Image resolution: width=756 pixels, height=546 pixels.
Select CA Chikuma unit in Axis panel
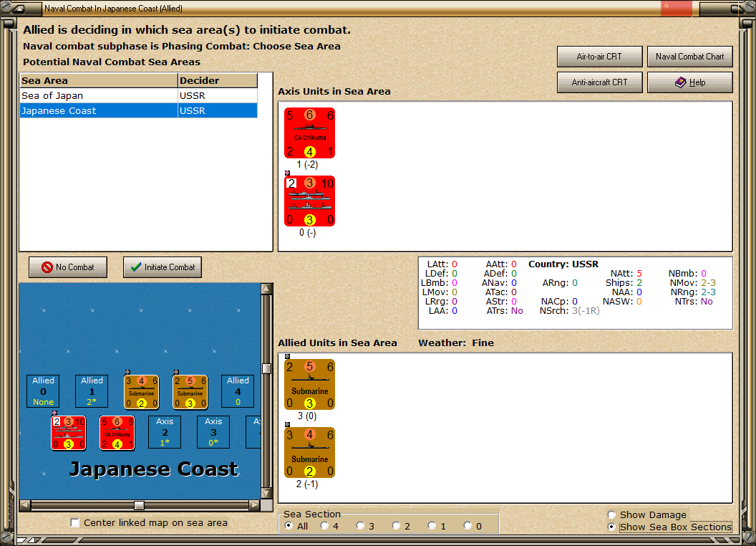tap(309, 133)
